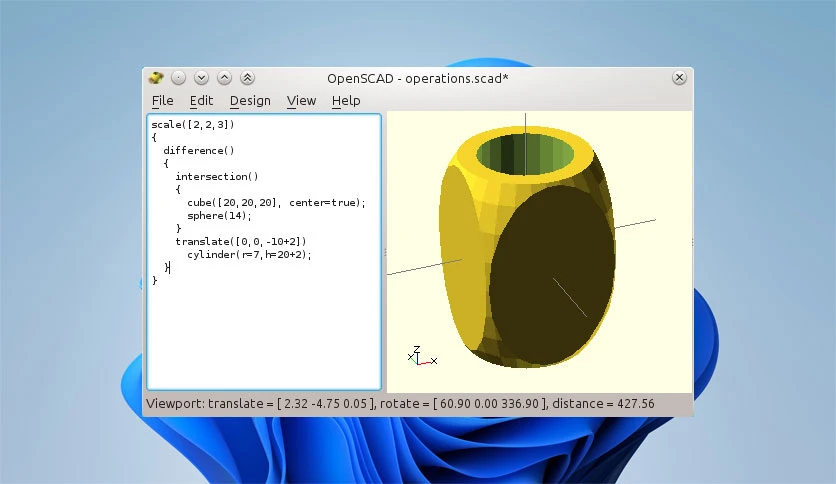Open the Help menu
Image resolution: width=836 pixels, height=484 pixels.
tap(346, 101)
